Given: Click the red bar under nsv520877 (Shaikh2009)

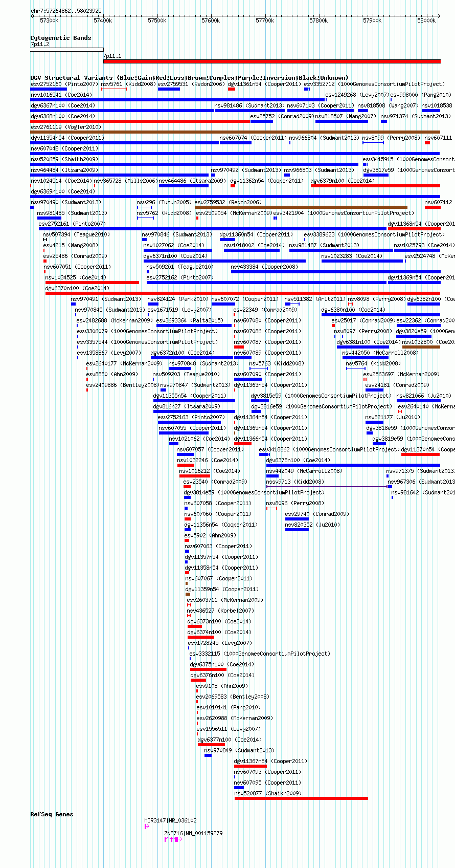Looking at the screenshot, I should (301, 798).
